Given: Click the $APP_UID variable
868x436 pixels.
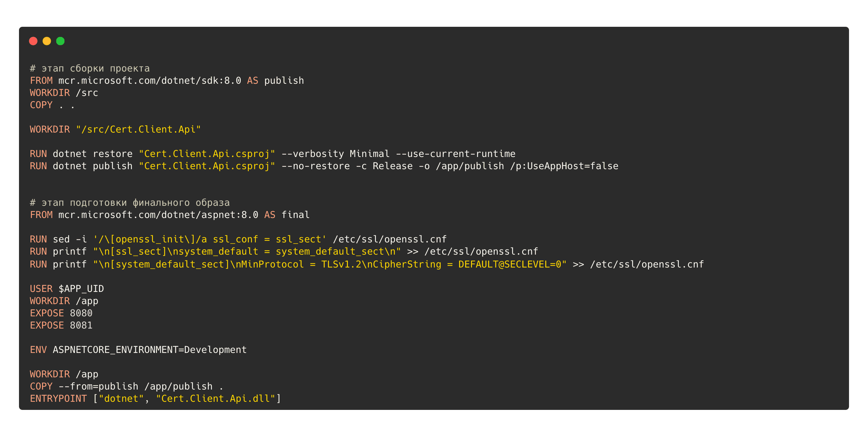Looking at the screenshot, I should (81, 289).
